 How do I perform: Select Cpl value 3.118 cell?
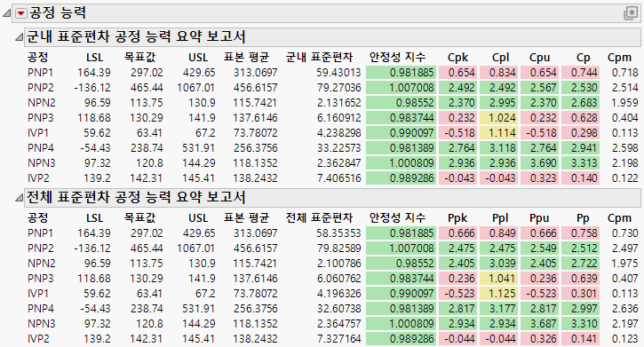[x=499, y=148]
